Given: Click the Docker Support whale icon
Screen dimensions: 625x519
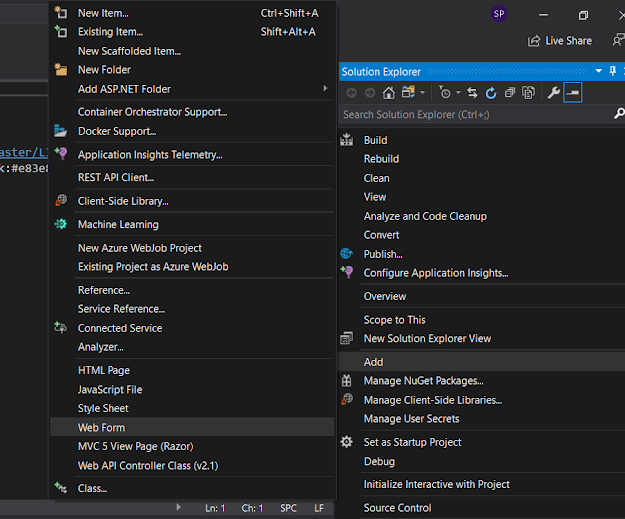Looking at the screenshot, I should [61, 131].
